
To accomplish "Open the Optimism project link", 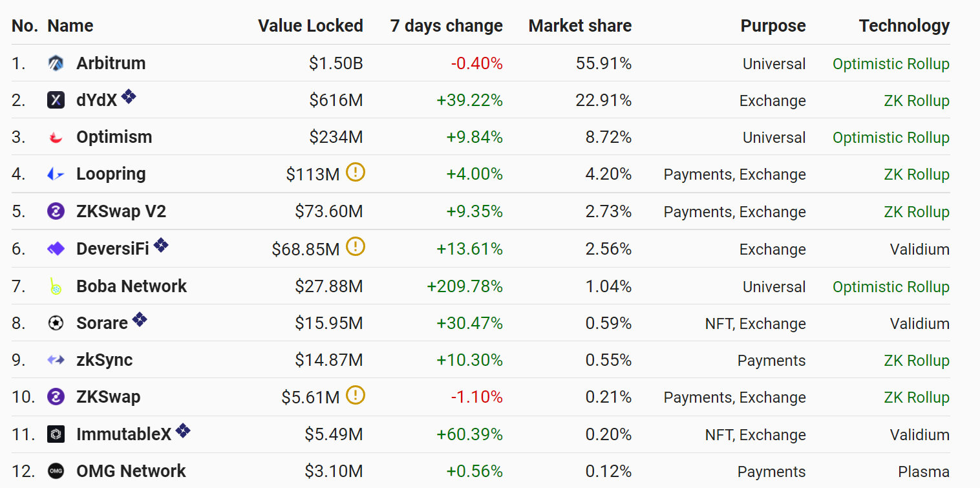I will coord(114,137).
